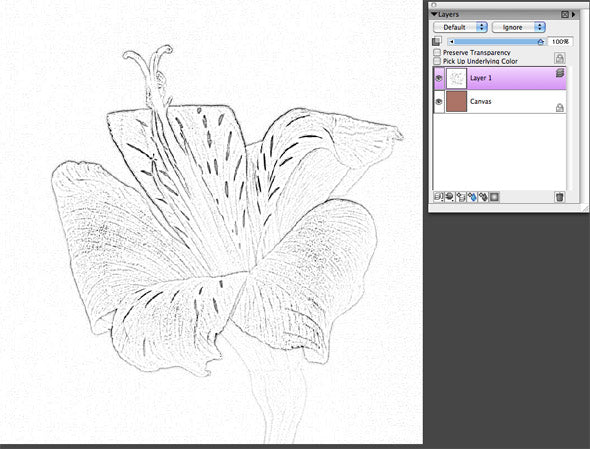Create a layer mask with the mask icon
This screenshot has height=449, width=590.
494,197
